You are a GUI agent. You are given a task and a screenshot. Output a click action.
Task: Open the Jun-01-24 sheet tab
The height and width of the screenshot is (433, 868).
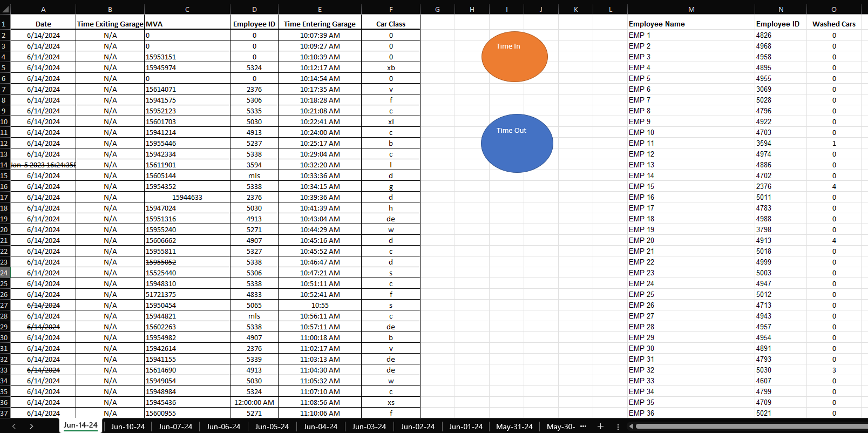466,427
